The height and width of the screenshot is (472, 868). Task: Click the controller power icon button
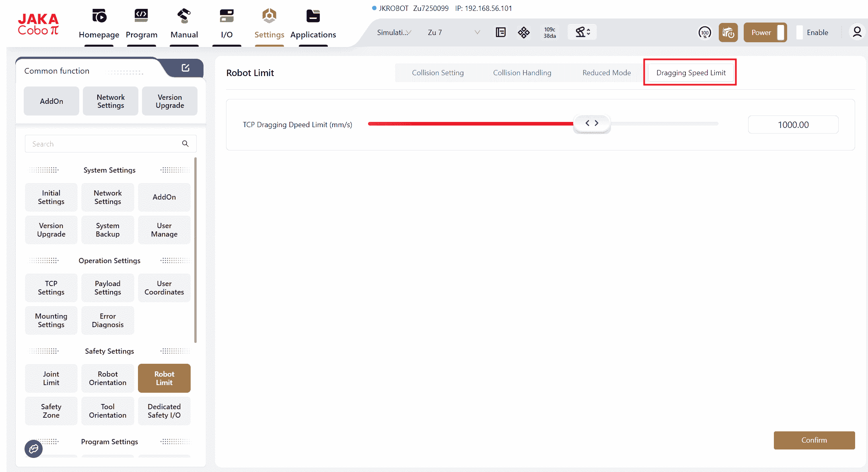pos(728,33)
